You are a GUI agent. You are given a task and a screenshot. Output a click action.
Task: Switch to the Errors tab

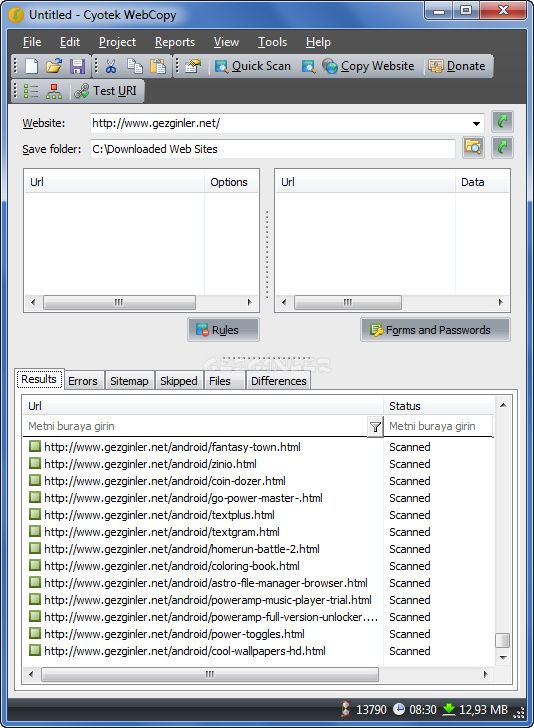(83, 381)
